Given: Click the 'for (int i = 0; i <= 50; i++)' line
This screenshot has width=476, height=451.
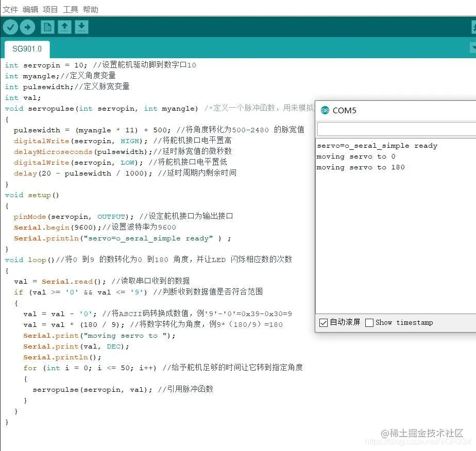Looking at the screenshot, I should [x=163, y=368].
